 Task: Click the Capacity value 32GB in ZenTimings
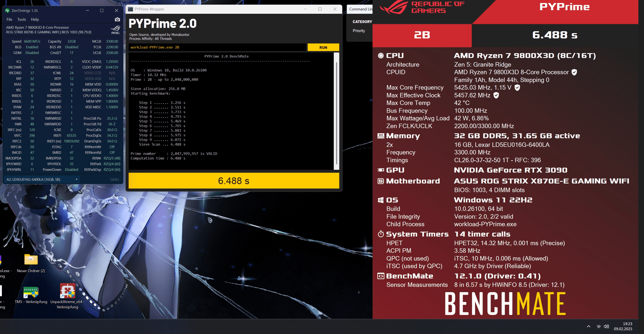click(x=71, y=41)
